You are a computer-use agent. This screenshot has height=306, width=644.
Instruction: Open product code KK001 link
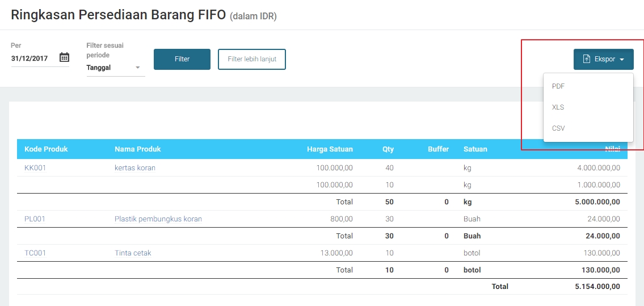point(35,168)
